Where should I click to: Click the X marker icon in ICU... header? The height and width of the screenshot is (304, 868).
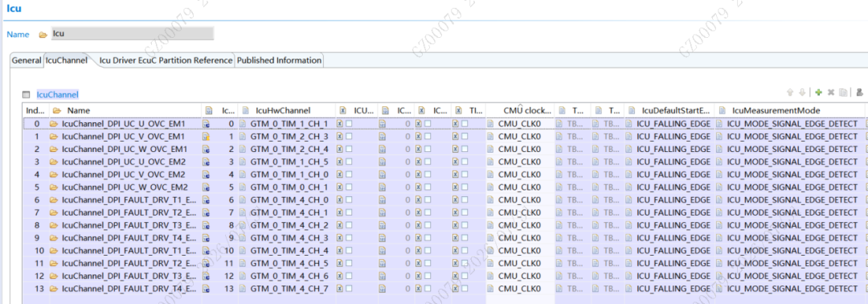[x=343, y=110]
